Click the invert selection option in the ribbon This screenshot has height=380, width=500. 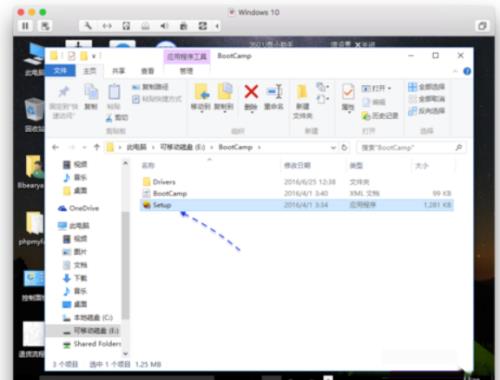(427, 111)
